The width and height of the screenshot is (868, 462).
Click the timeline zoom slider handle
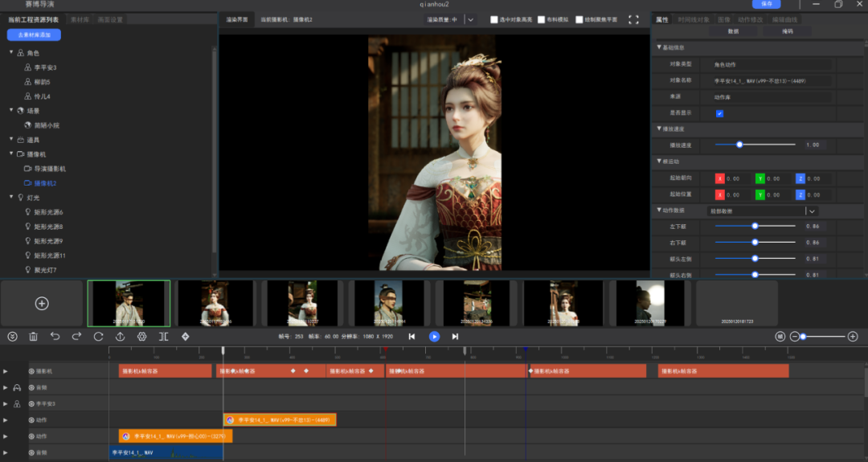pos(803,337)
